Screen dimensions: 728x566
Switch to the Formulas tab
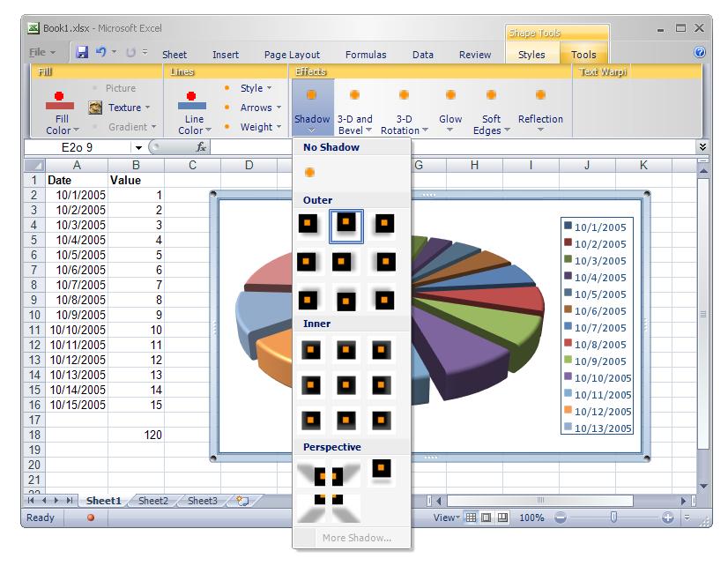(x=366, y=55)
